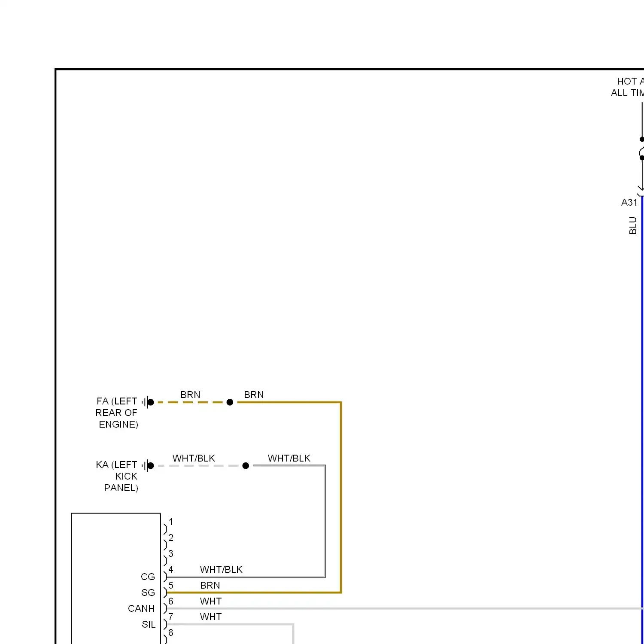Viewport: 644px width, 644px height.
Task: Click the SIL terminal label
Action: tap(149, 624)
